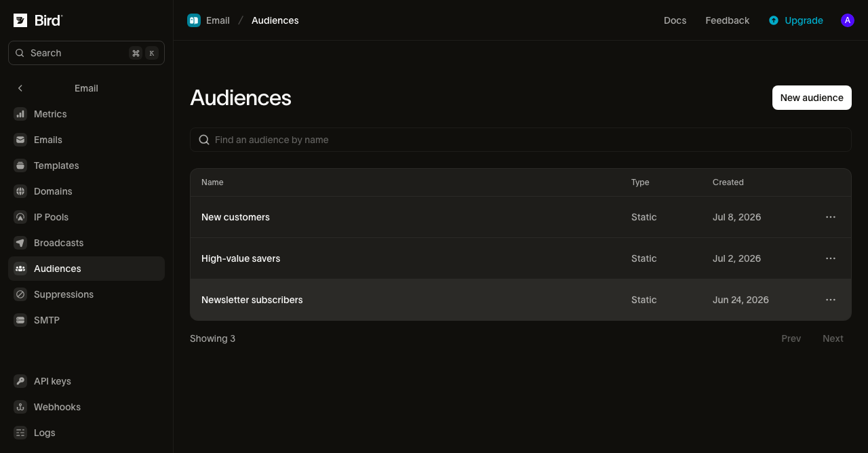Click the Jul 8, 2026 date cell
The image size is (868, 453).
[736, 217]
